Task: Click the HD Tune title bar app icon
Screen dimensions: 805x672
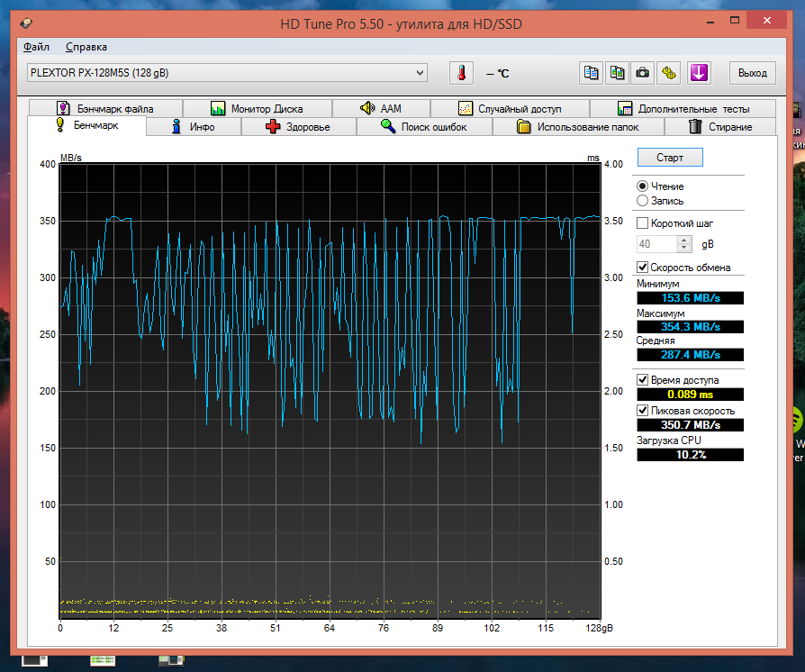Action: pyautogui.click(x=26, y=23)
